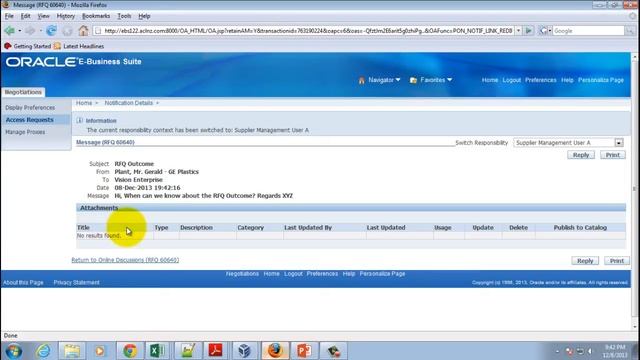Go back with the browser back arrow
Screen dimensions: 640x360
click(9, 31)
